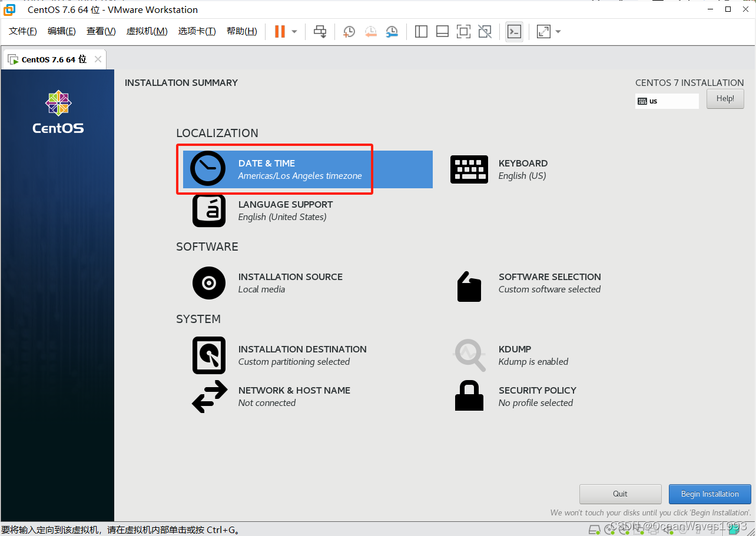Click the Help! button
Image resolution: width=756 pixels, height=536 pixels.
pyautogui.click(x=725, y=99)
